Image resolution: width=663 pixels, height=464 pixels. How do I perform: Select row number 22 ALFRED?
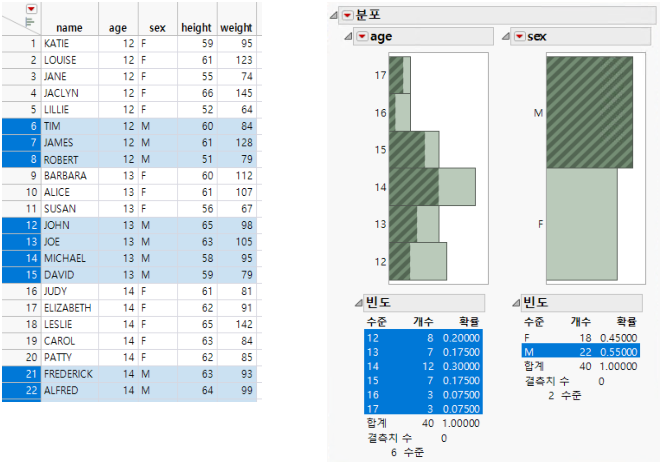click(x=22, y=390)
